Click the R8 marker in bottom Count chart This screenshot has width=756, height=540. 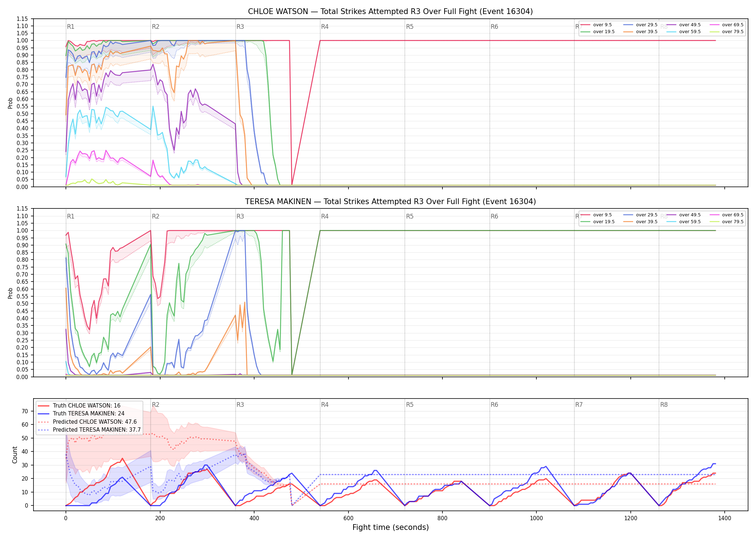click(664, 405)
